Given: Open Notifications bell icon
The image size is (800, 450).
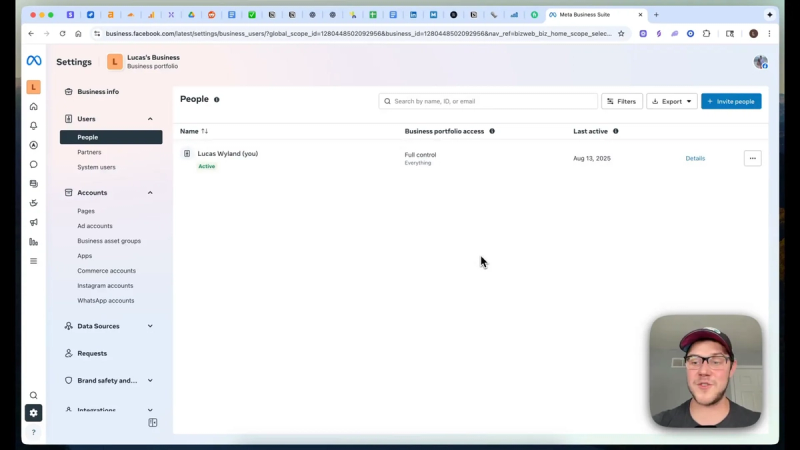Looking at the screenshot, I should click(x=34, y=126).
